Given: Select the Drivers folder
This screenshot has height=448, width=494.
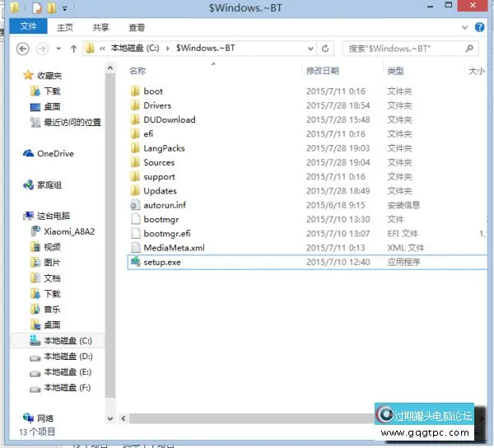Looking at the screenshot, I should pyautogui.click(x=157, y=105).
